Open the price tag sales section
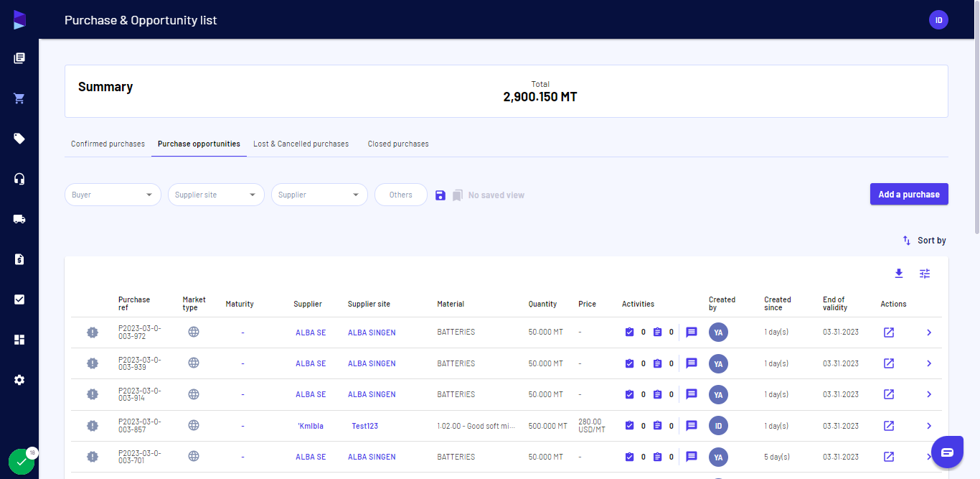Image resolution: width=980 pixels, height=479 pixels. click(x=19, y=139)
